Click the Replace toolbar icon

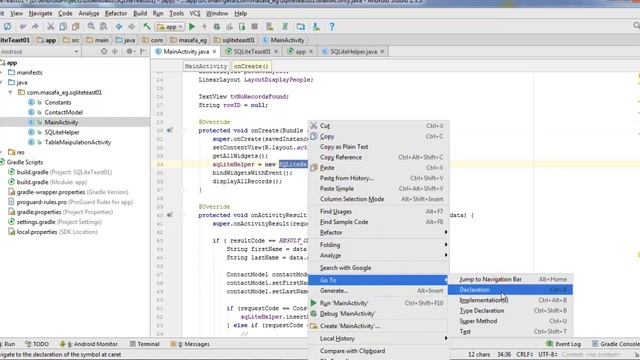[103, 27]
